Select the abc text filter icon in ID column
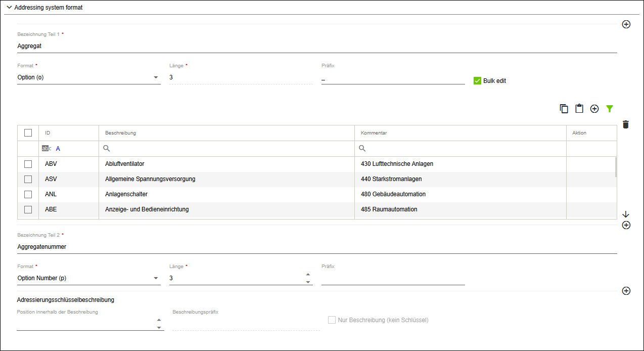The height and width of the screenshot is (351, 644). pos(46,148)
